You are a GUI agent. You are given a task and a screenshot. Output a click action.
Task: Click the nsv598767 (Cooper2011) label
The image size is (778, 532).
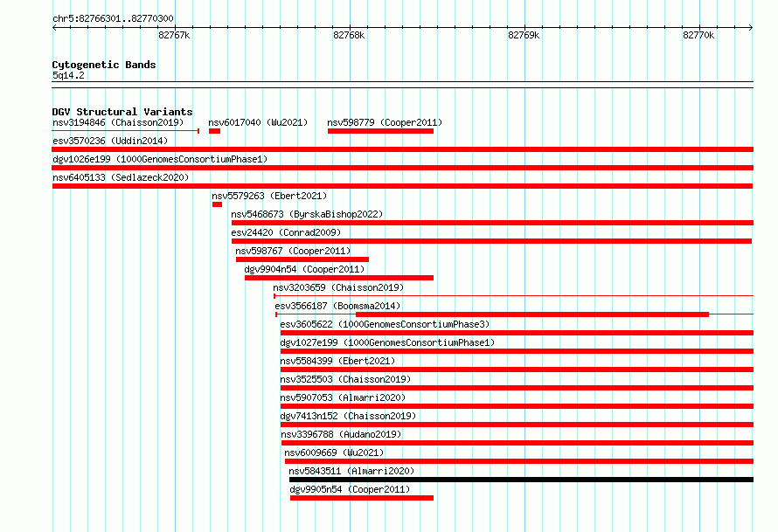[293, 251]
